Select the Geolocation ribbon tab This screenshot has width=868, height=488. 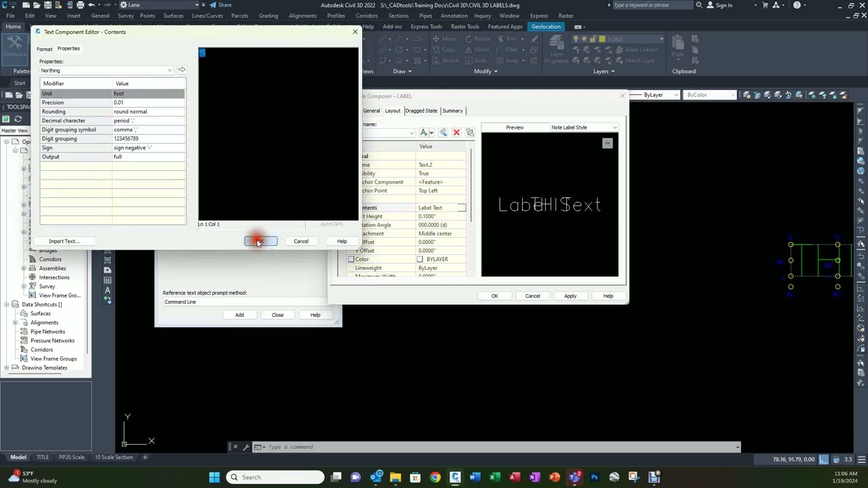coord(546,26)
